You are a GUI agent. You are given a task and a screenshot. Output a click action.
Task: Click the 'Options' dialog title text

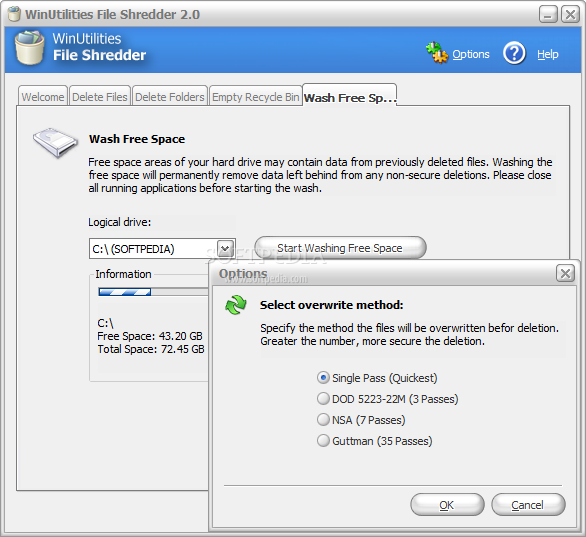(243, 273)
